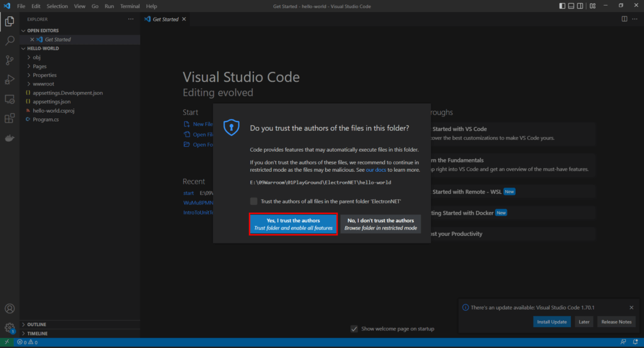Click No, I don't trust the authors
Image resolution: width=644 pixels, height=348 pixels.
point(380,224)
